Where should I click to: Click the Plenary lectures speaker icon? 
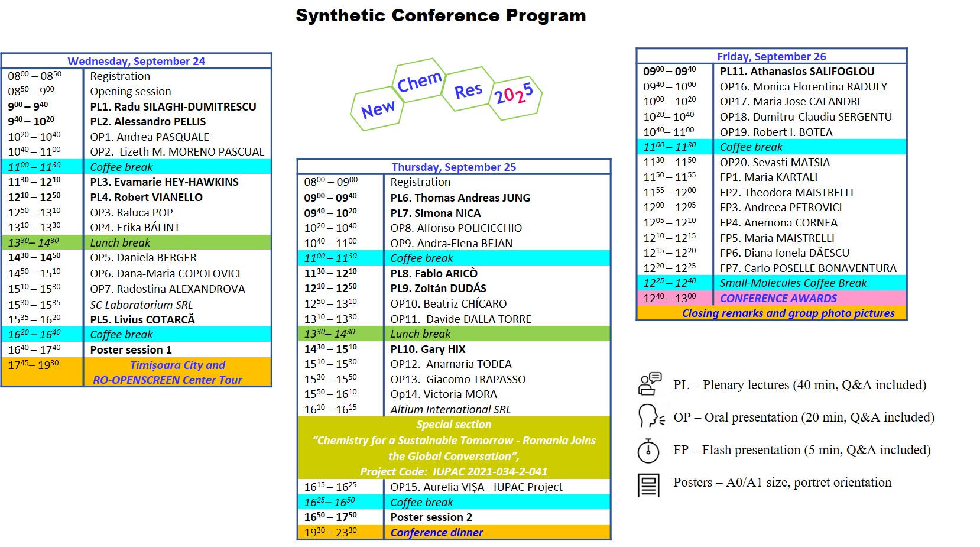tap(650, 384)
